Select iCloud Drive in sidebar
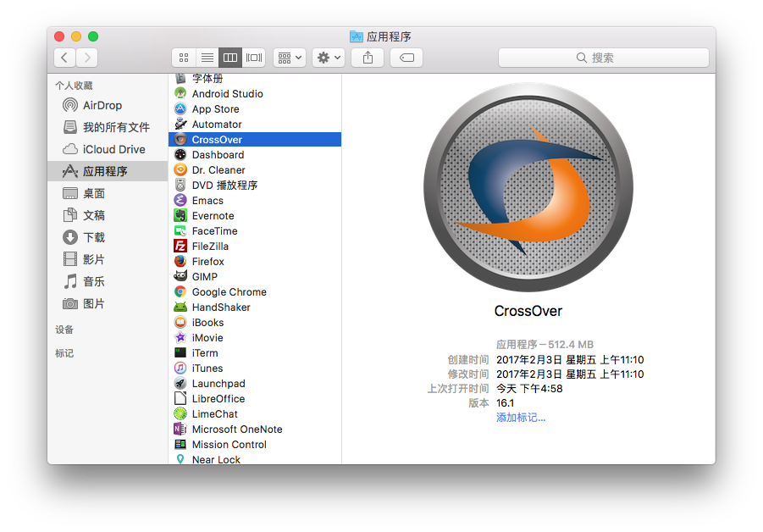 (113, 149)
